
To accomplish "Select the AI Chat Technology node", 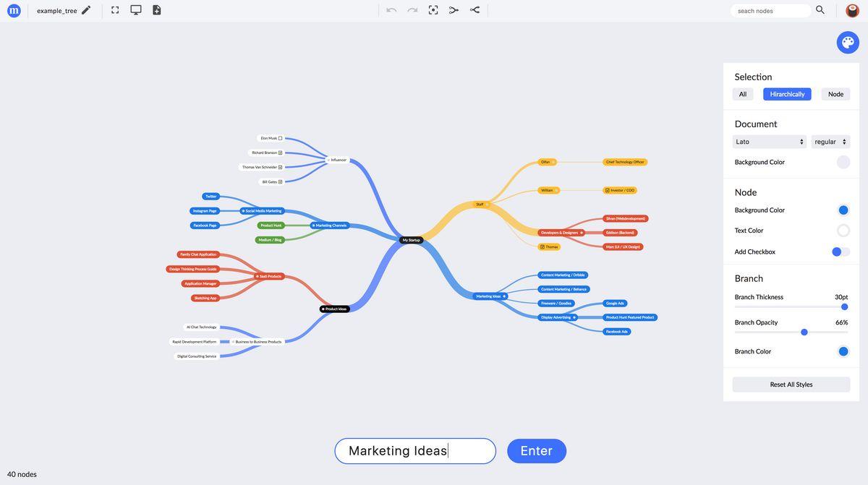I will pyautogui.click(x=201, y=327).
